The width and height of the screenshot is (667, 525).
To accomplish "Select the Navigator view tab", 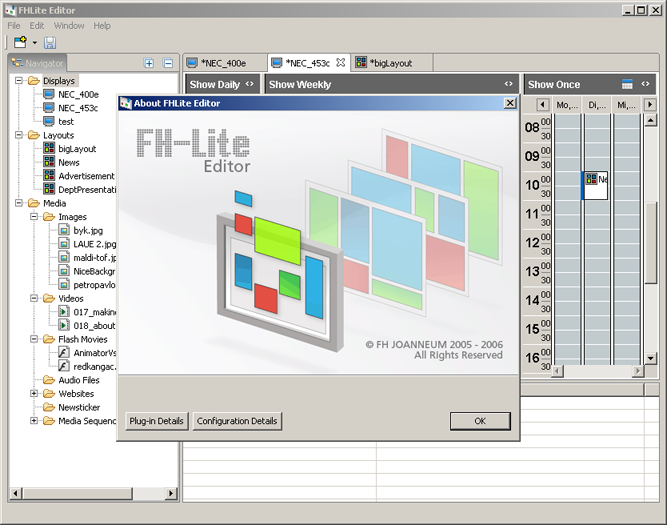I will pyautogui.click(x=37, y=63).
